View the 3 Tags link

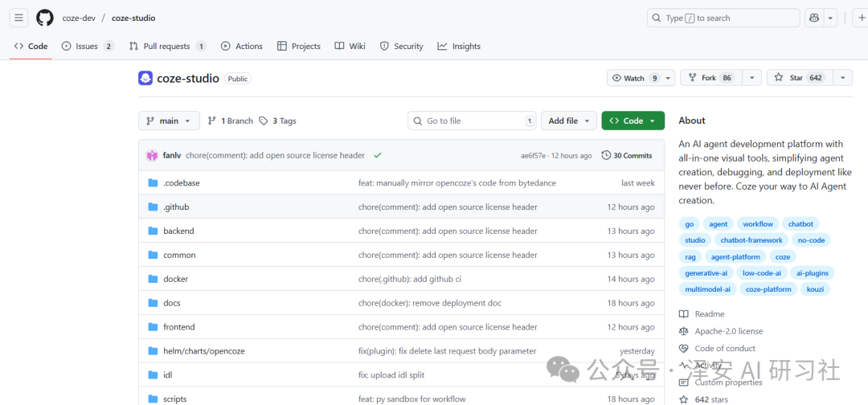pyautogui.click(x=278, y=121)
